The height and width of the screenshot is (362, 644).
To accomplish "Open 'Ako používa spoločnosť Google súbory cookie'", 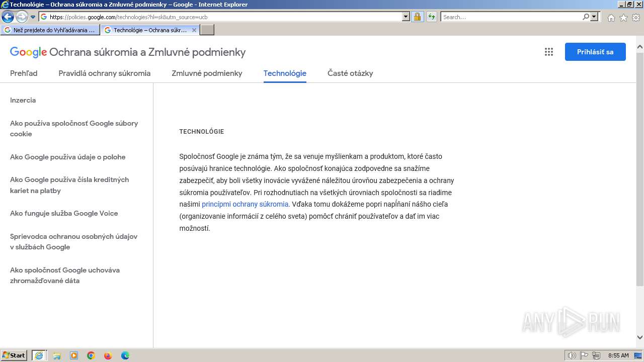I will click(x=74, y=129).
